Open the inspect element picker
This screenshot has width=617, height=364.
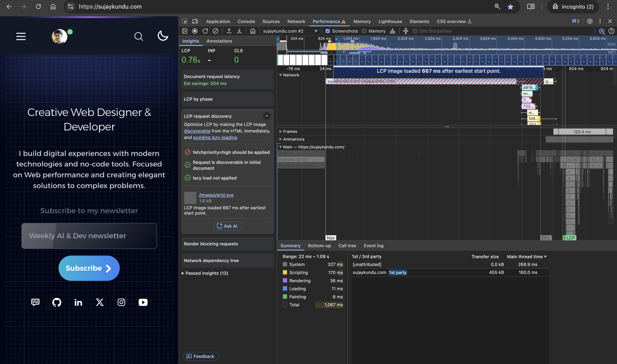click(x=185, y=21)
